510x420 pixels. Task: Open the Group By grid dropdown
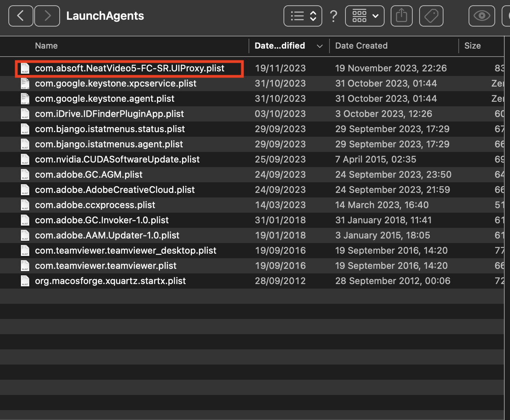[x=365, y=16]
